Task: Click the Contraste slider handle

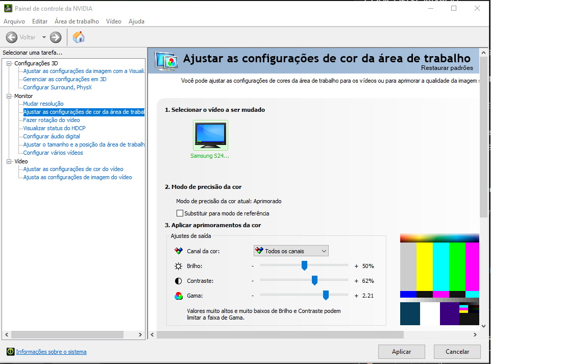Action: (x=314, y=280)
